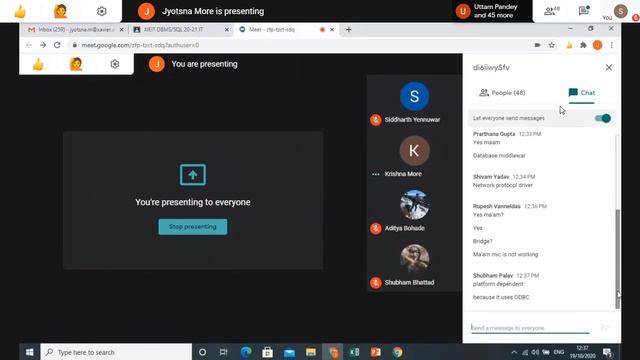This screenshot has height=360, width=640.
Task: Open the browser extensions puzzle icon
Action: (x=583, y=45)
